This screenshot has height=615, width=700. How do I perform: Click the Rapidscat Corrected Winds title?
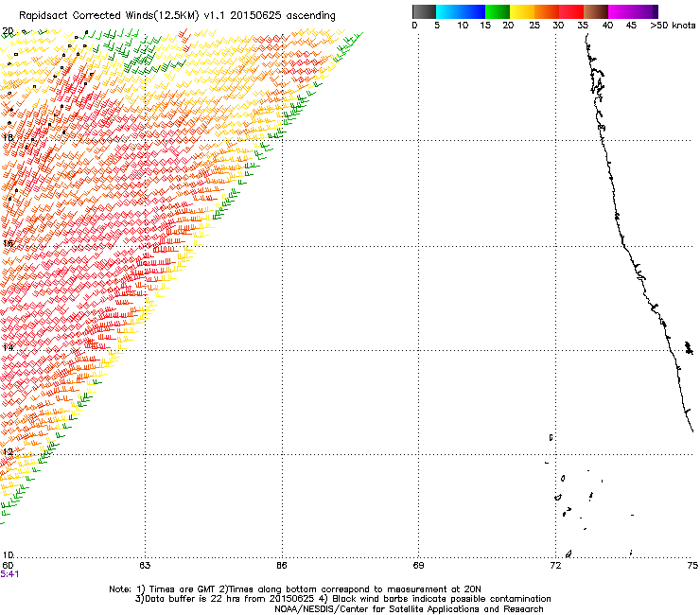(177, 16)
